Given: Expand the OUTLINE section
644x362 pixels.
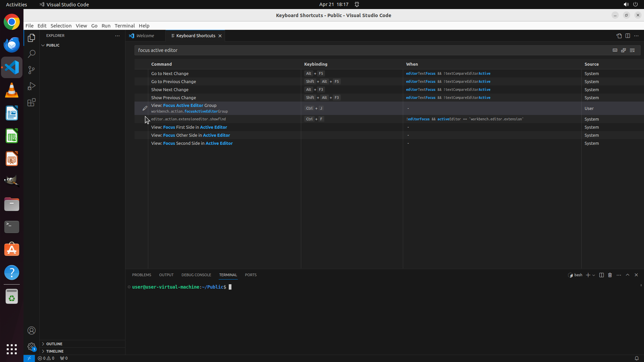Looking at the screenshot, I should pyautogui.click(x=54, y=344).
